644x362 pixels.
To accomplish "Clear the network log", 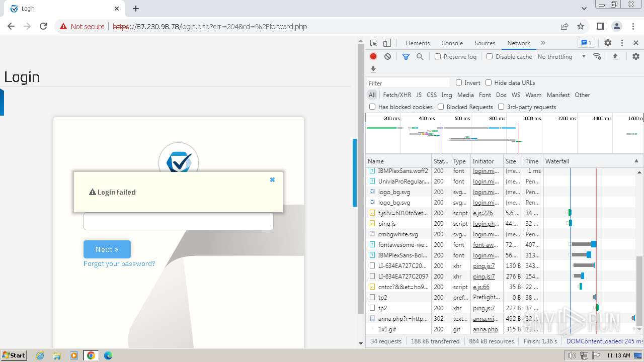I will [387, 57].
